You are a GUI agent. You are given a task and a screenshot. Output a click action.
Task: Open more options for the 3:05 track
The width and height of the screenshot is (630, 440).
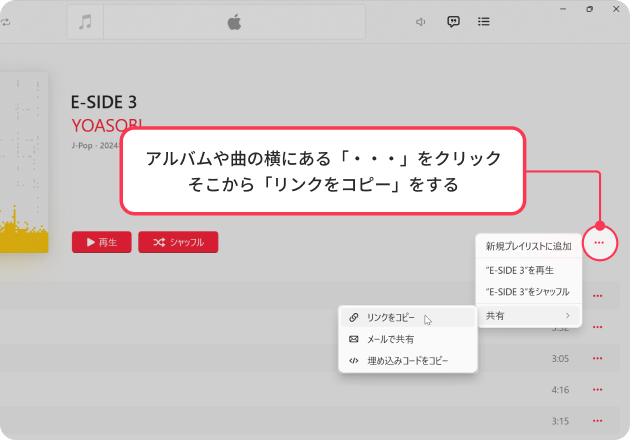598,358
